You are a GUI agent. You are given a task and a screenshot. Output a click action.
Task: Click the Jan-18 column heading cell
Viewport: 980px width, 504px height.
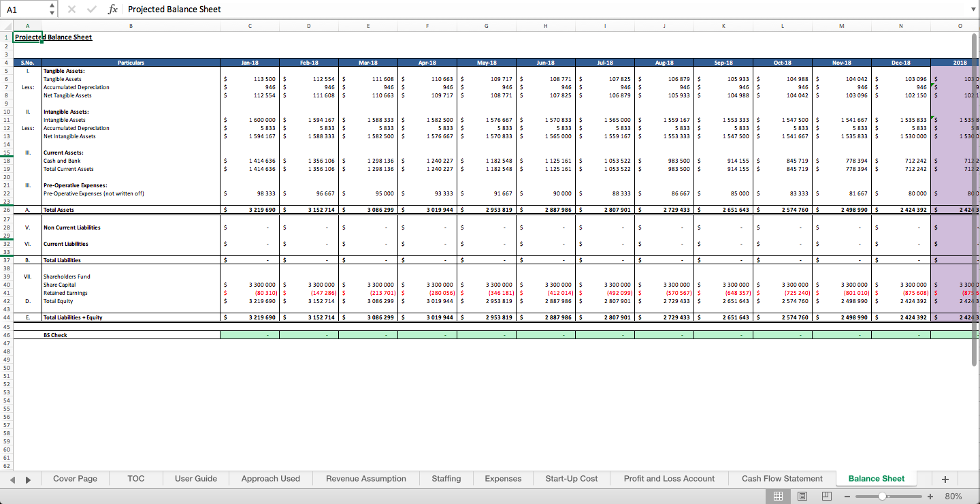point(250,63)
